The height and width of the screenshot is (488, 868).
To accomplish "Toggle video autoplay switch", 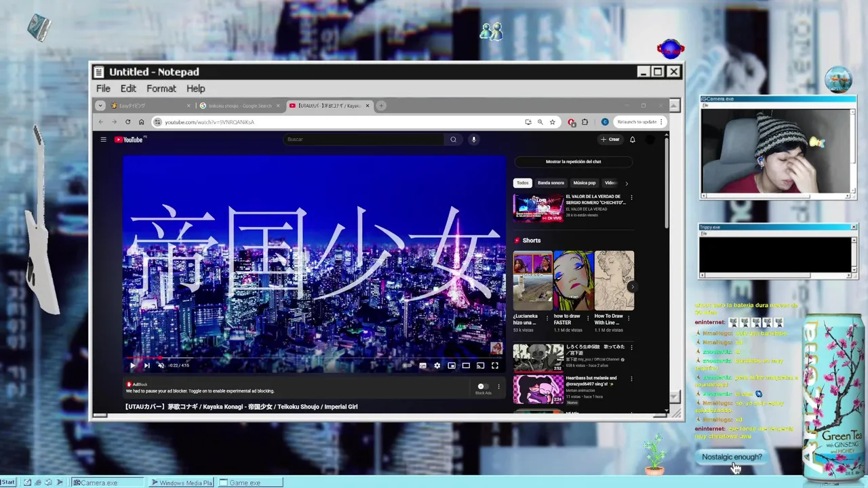I will [x=407, y=365].
